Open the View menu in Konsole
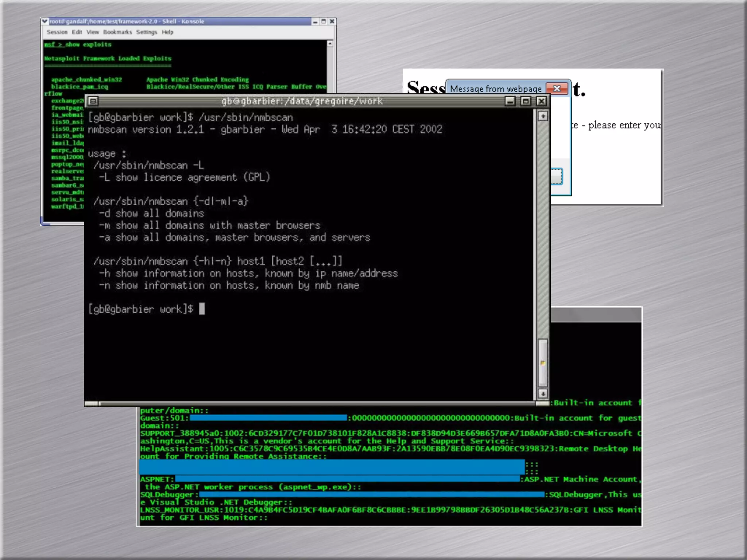Screen dimensions: 747x560 click(93, 32)
